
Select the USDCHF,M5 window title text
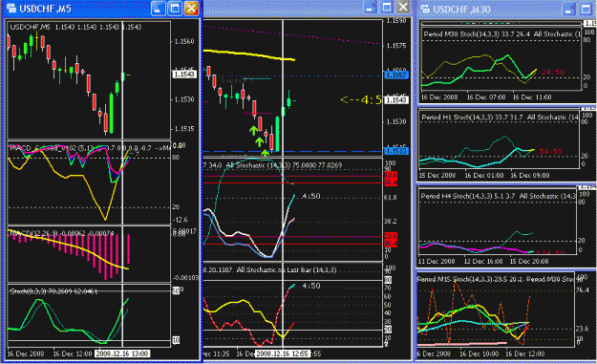(45, 9)
